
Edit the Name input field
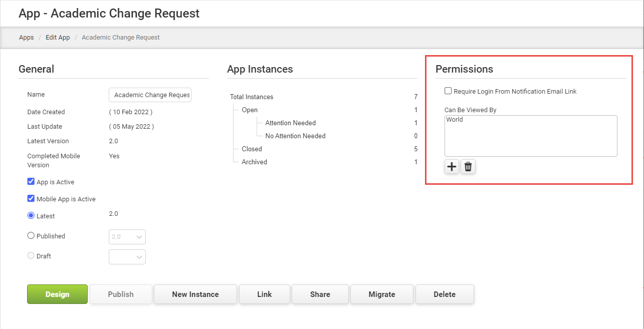[x=150, y=95]
